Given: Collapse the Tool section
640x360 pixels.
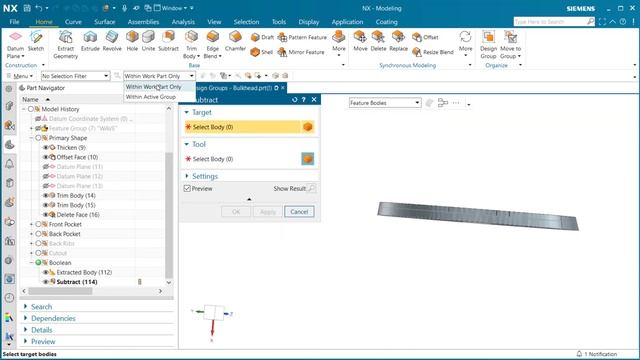Looking at the screenshot, I should point(187,144).
